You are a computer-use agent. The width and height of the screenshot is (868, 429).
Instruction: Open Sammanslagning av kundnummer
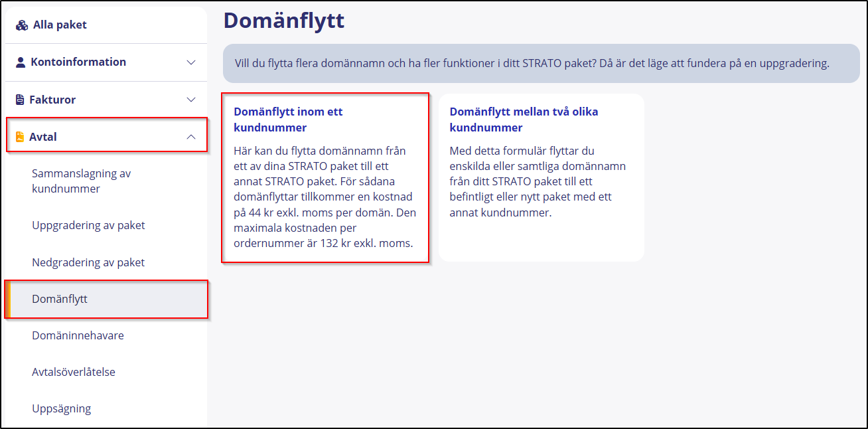click(x=82, y=180)
